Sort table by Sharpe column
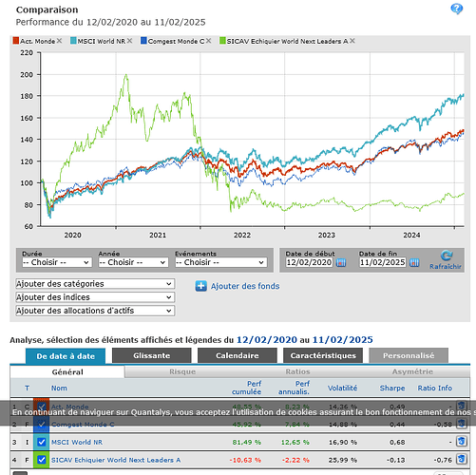 coord(392,388)
